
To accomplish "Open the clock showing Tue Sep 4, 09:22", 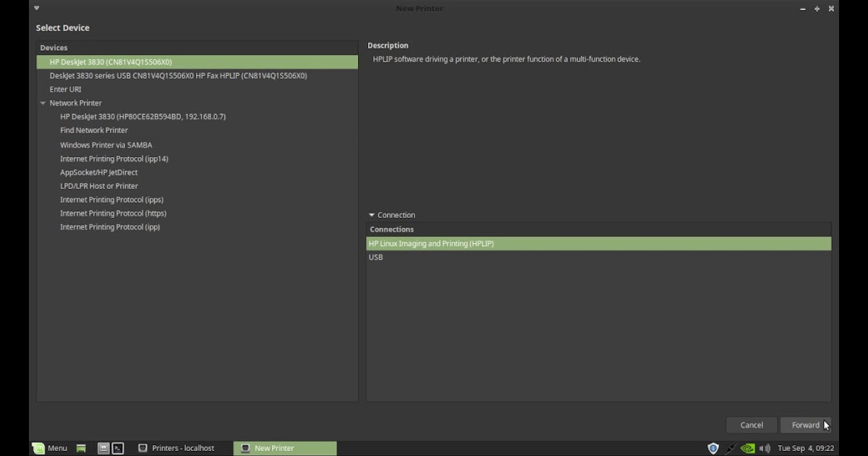I will (806, 448).
